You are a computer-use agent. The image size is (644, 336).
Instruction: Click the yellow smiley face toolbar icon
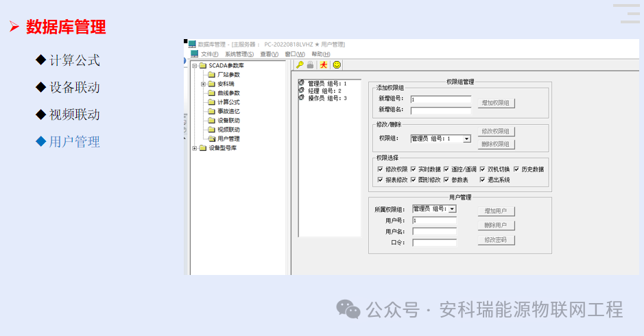click(x=337, y=65)
